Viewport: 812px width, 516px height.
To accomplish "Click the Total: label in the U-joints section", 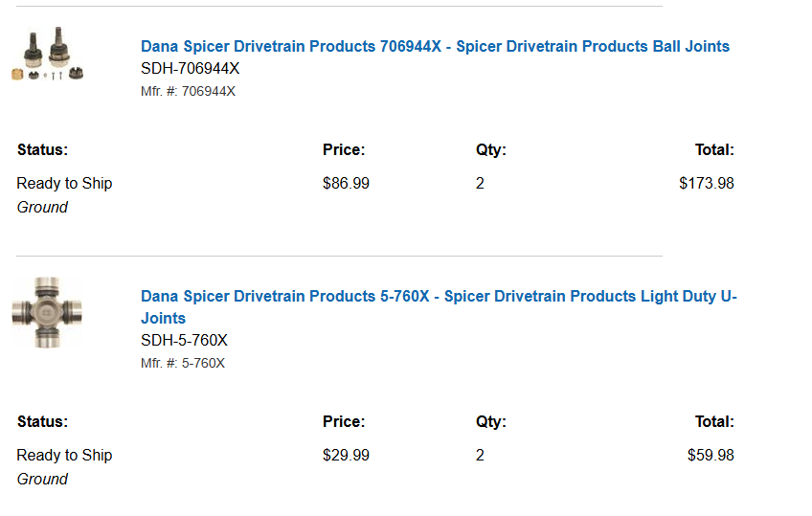I will 714,421.
